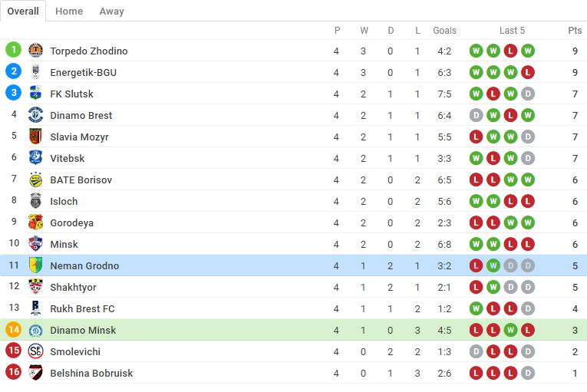Image resolution: width=587 pixels, height=392 pixels.
Task: Click the Dinamo Brest club crest
Action: click(x=35, y=115)
